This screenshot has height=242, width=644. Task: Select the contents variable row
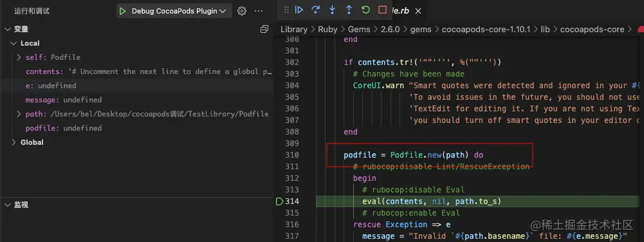tap(137, 71)
